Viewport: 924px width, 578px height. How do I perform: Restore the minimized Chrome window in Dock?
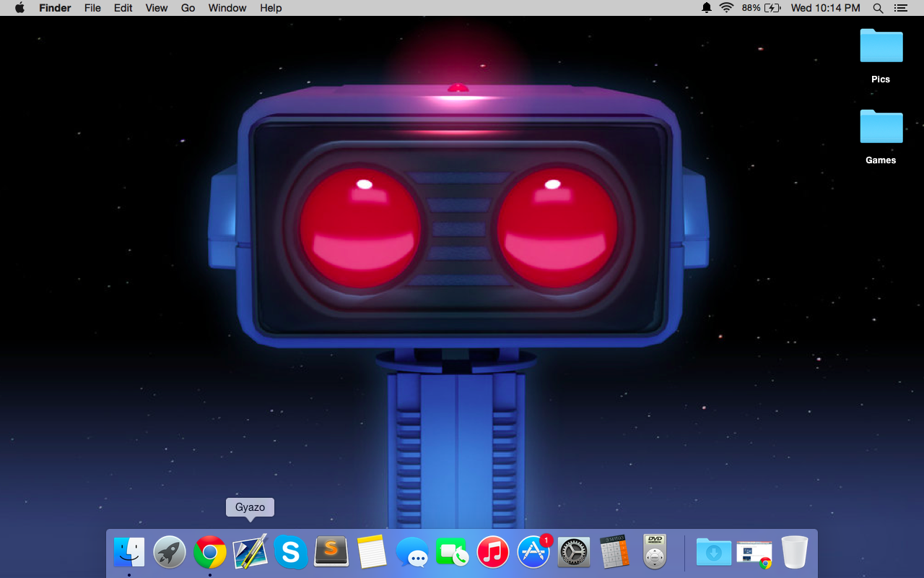(x=754, y=553)
